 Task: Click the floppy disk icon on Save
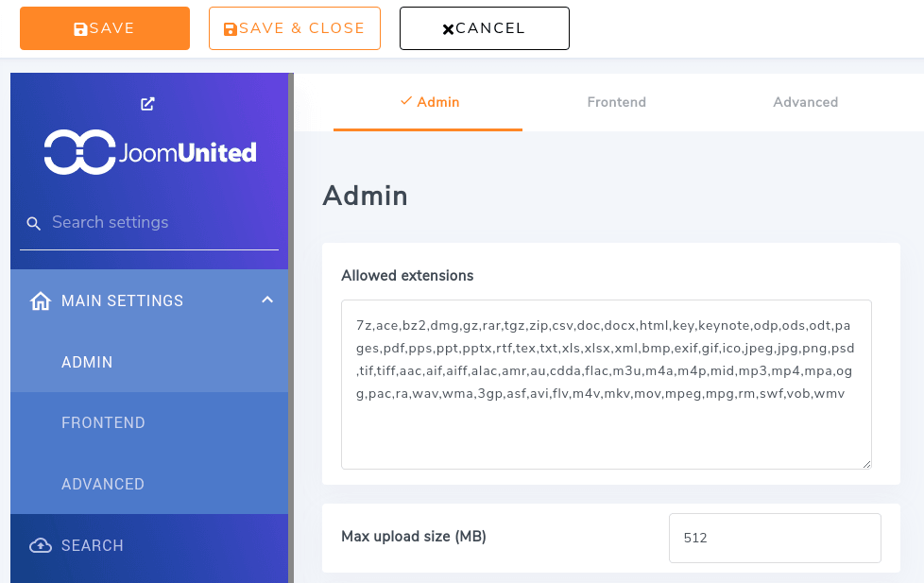[x=81, y=29]
